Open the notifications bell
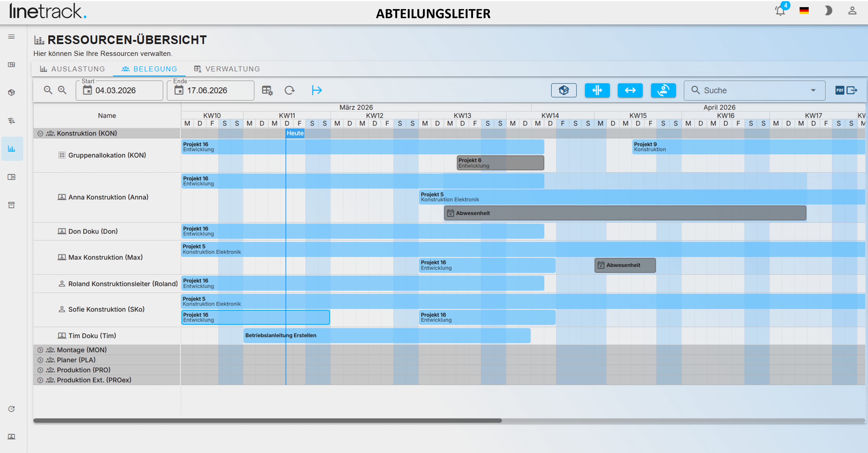868x453 pixels. point(780,11)
